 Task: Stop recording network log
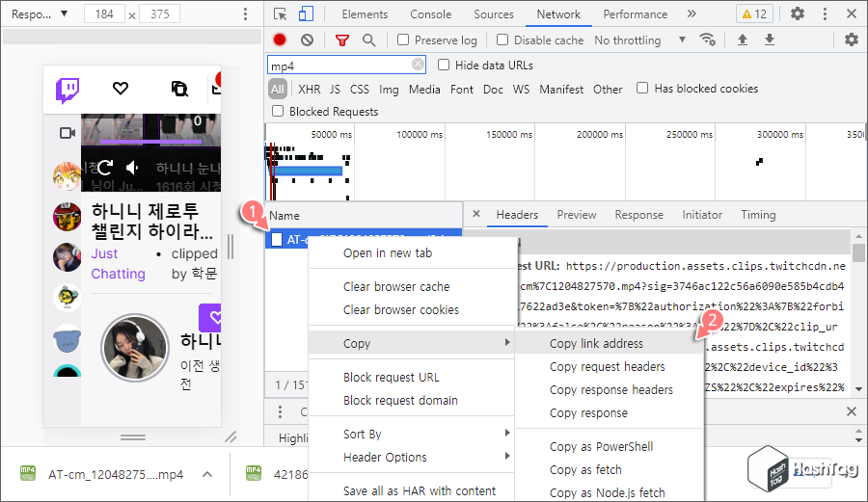(x=280, y=40)
